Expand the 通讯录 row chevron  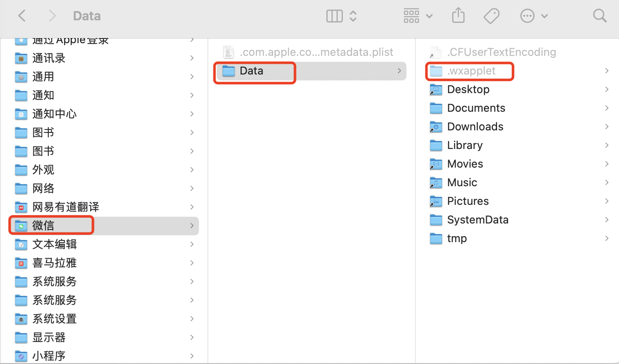(x=192, y=58)
